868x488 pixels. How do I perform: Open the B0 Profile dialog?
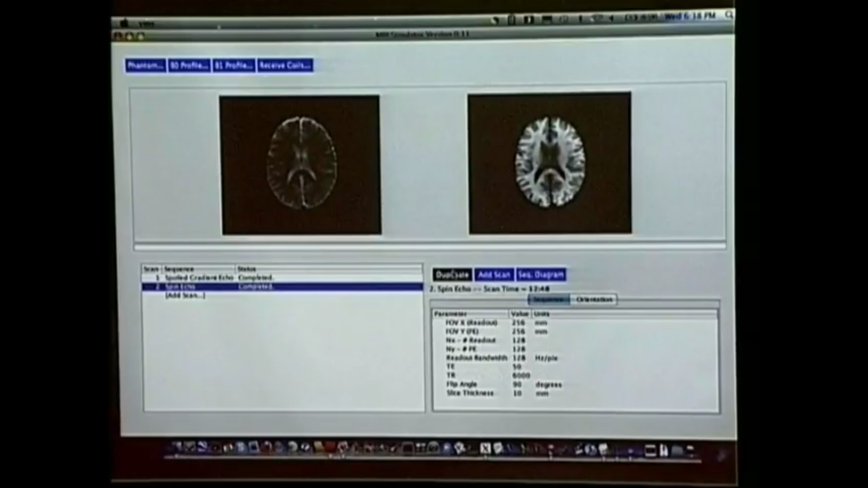tap(189, 66)
